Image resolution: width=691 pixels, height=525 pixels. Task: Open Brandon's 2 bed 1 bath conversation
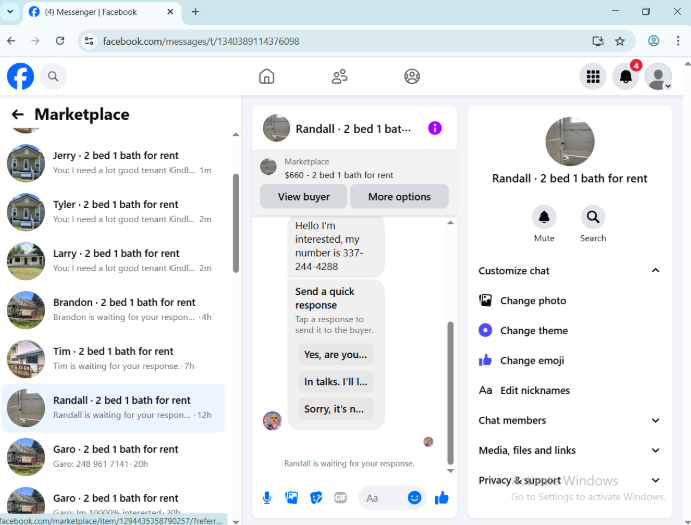(x=113, y=310)
